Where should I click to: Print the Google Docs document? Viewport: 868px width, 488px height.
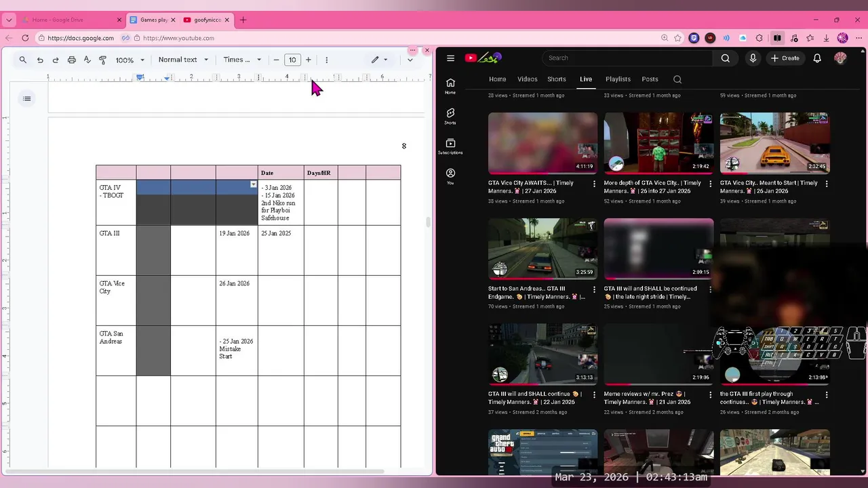coord(72,60)
